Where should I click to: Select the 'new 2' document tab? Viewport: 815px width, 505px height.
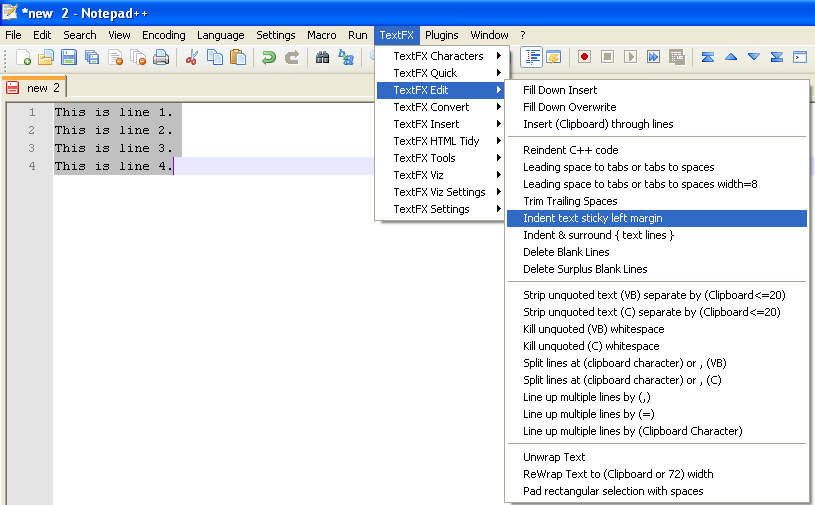coord(35,88)
